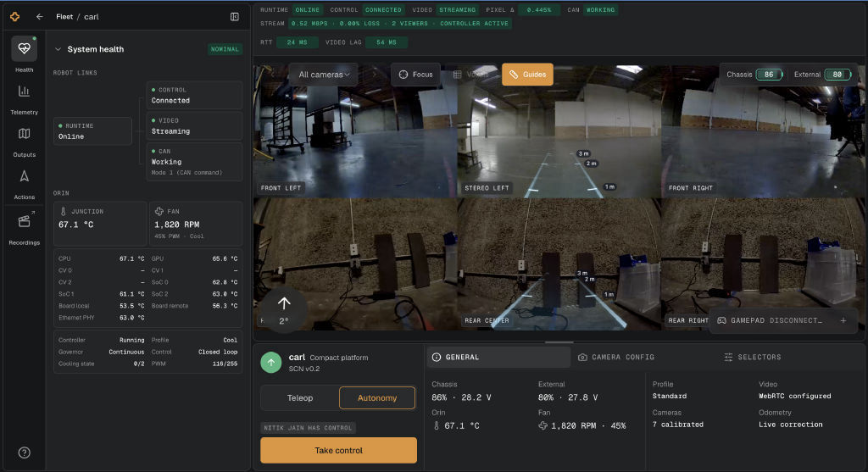Click the heading compass arrow showing 2°
Image resolution: width=868 pixels, height=472 pixels.
[x=284, y=310]
